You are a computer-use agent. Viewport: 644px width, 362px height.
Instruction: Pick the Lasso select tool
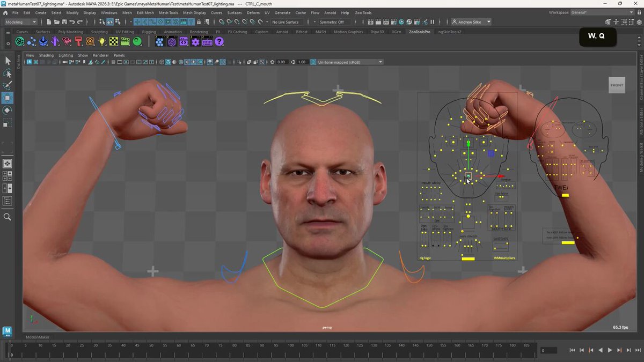(x=8, y=73)
